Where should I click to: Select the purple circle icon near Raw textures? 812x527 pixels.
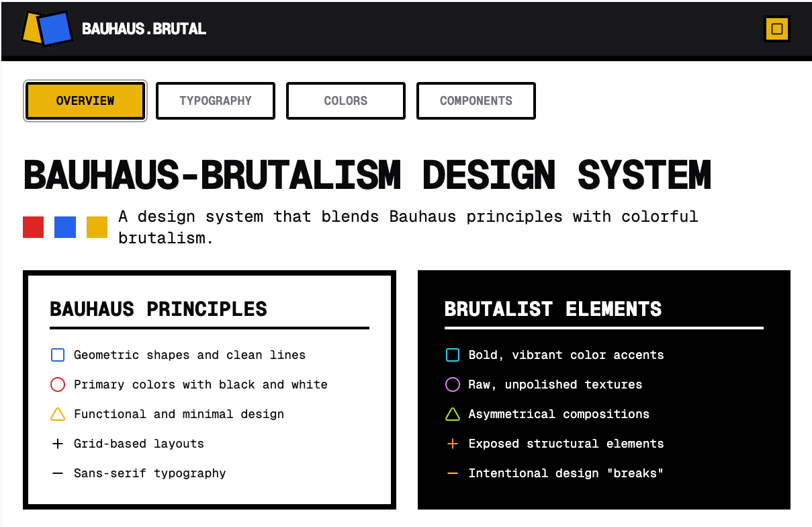pos(452,384)
